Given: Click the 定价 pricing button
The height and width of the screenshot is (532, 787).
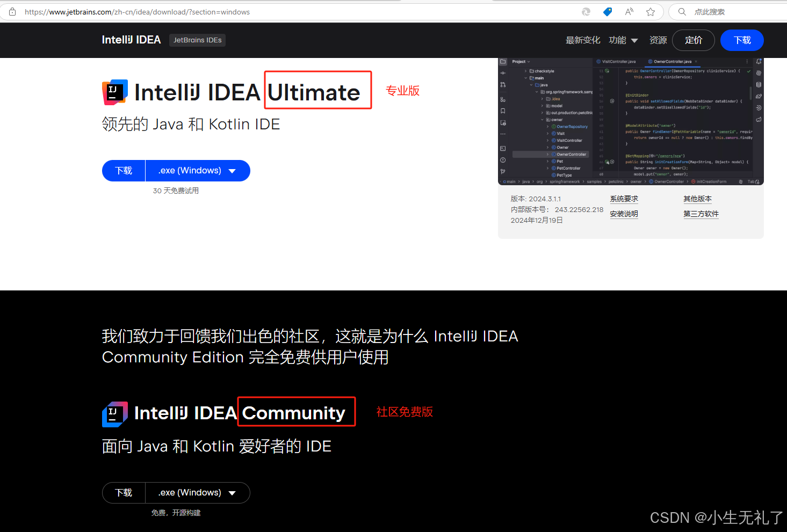Looking at the screenshot, I should [694, 40].
